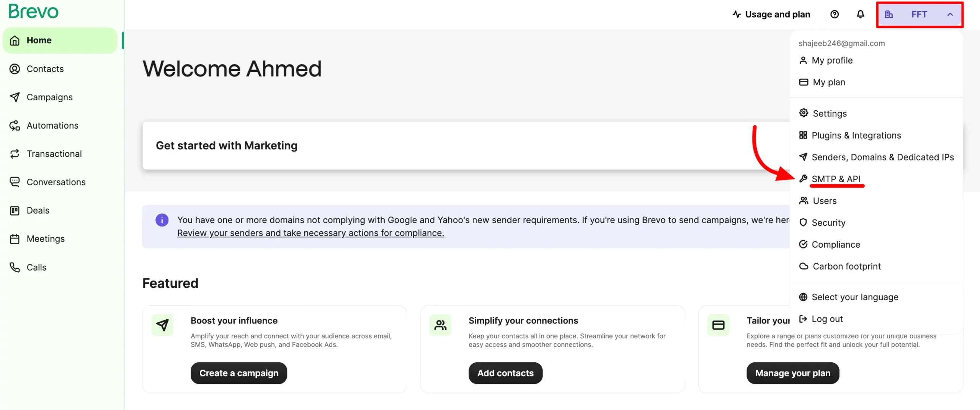Open Select your language option
This screenshot has height=410, width=980.
point(854,297)
